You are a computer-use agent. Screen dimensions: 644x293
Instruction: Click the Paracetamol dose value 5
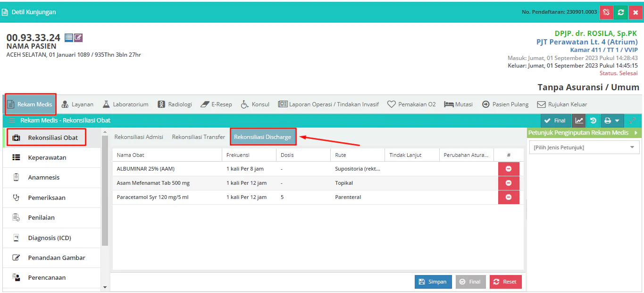click(x=282, y=197)
